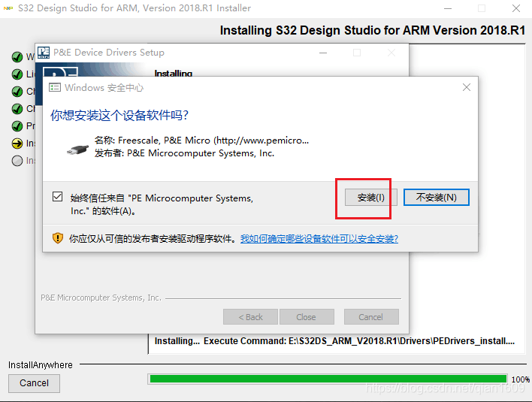The image size is (532, 402).
Task: Click the 不安装(N) don't install button
Action: coord(436,197)
